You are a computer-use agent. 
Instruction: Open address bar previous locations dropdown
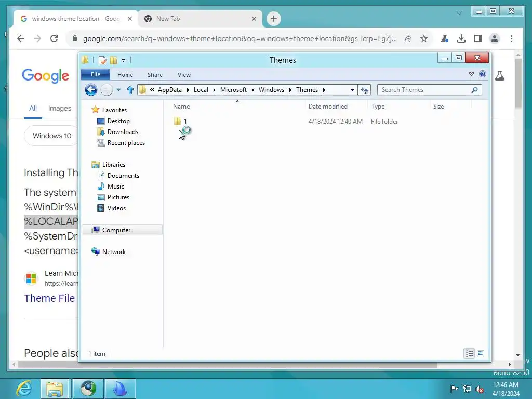tap(352, 90)
